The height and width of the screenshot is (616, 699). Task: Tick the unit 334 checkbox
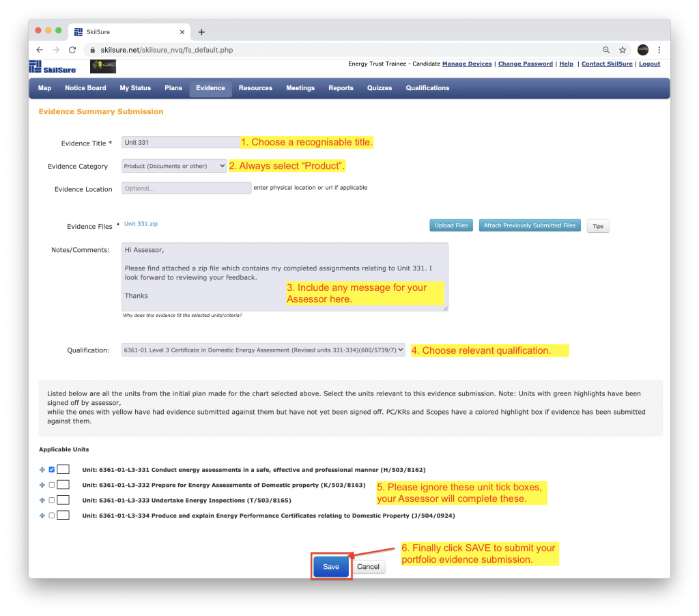click(x=52, y=515)
